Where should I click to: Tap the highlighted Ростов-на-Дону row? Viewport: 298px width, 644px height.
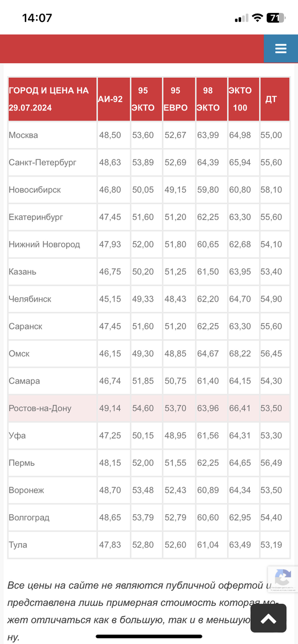(149, 408)
